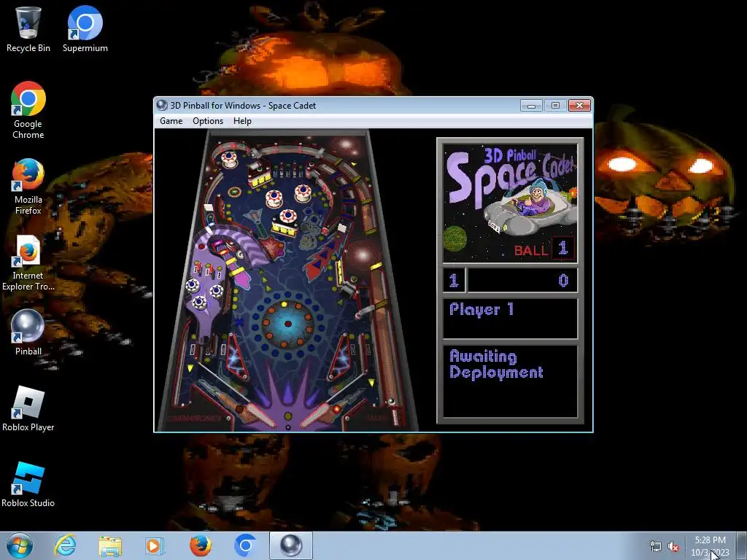747x560 pixels.
Task: Click the Show desktop strip on taskbar
Action: tap(741, 545)
